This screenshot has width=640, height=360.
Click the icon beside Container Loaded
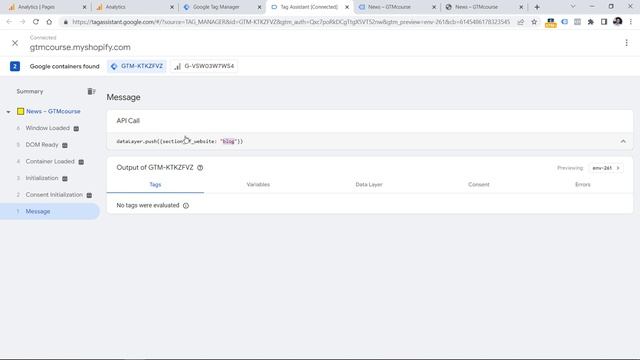click(x=81, y=162)
